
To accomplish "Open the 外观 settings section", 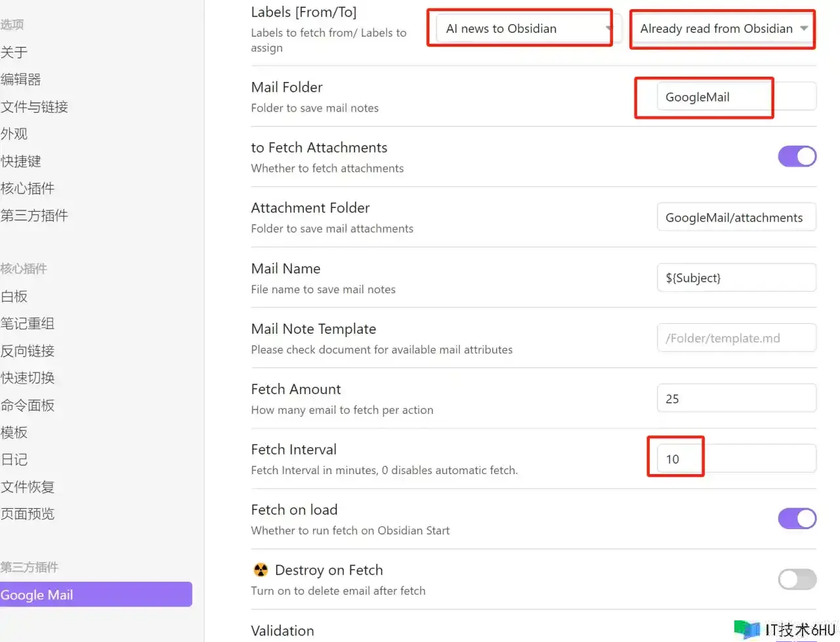I will point(14,134).
